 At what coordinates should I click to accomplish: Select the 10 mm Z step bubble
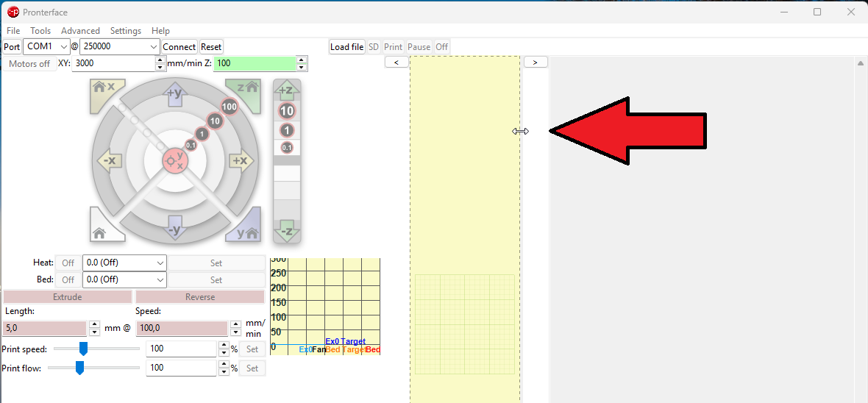click(287, 111)
